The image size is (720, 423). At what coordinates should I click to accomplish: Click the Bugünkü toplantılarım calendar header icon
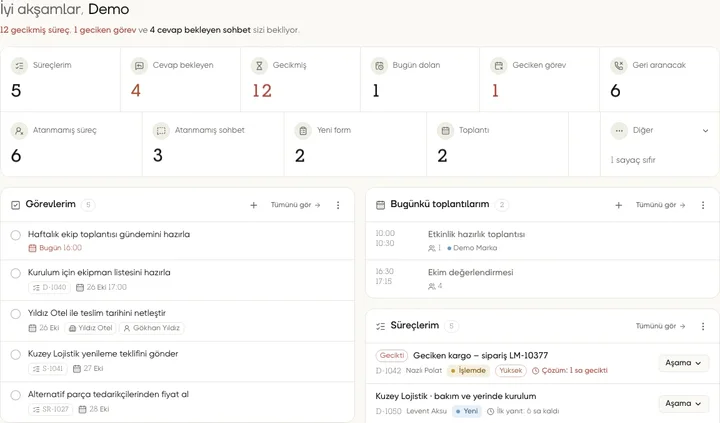(x=381, y=205)
